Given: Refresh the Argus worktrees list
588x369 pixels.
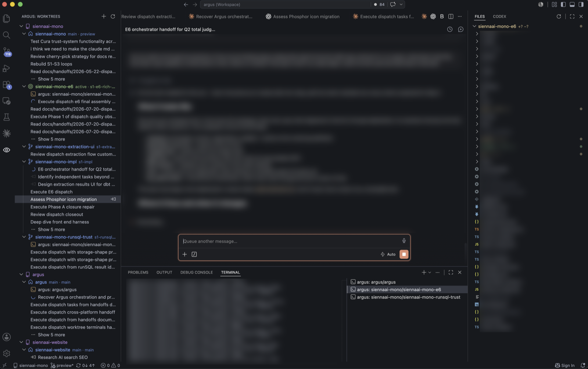Looking at the screenshot, I should (113, 16).
